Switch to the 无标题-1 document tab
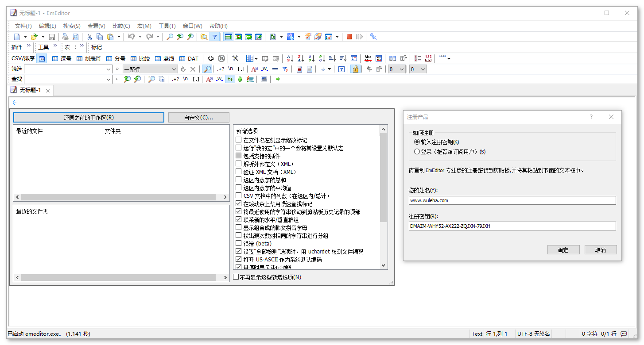Viewport: 644px width, 345px height. [x=31, y=90]
